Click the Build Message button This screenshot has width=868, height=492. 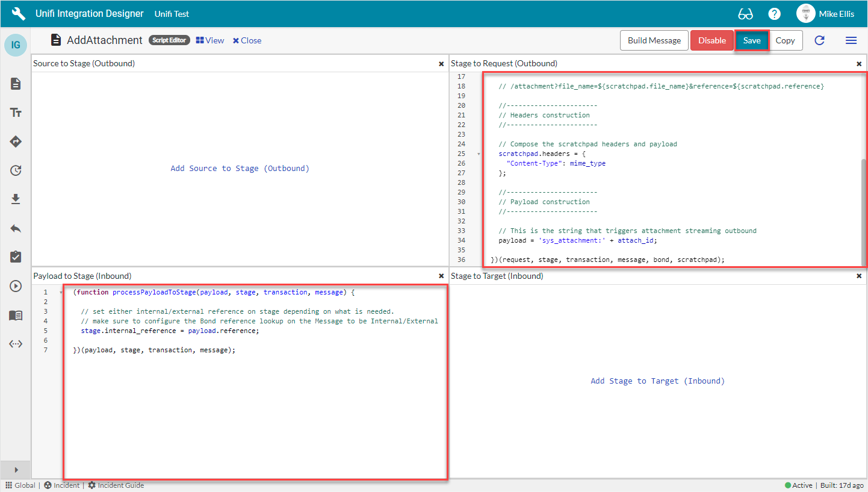pyautogui.click(x=654, y=40)
